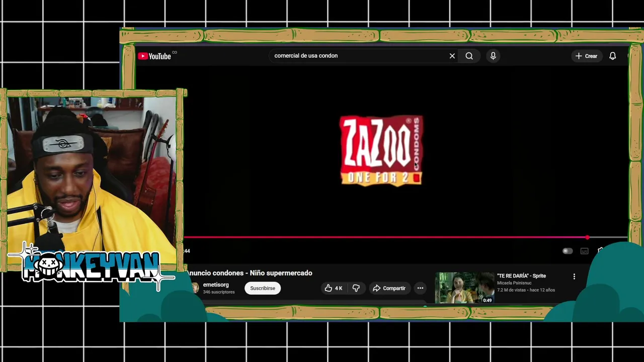Seek using the red video progress bar
The width and height of the screenshot is (644, 362).
pyautogui.click(x=406, y=237)
